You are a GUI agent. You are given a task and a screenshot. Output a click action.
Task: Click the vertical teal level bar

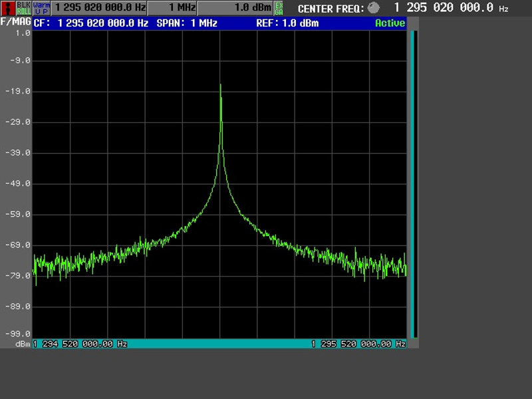[x=414, y=184]
